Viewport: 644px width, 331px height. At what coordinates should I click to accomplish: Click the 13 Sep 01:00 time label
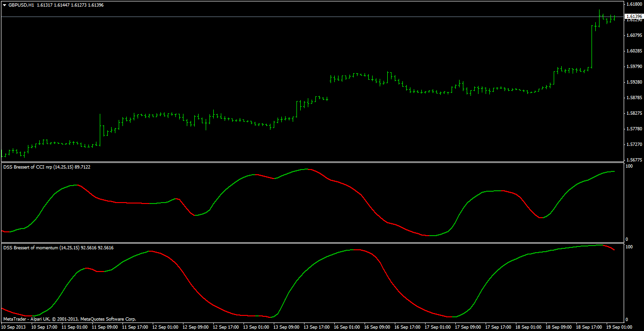[257, 327]
